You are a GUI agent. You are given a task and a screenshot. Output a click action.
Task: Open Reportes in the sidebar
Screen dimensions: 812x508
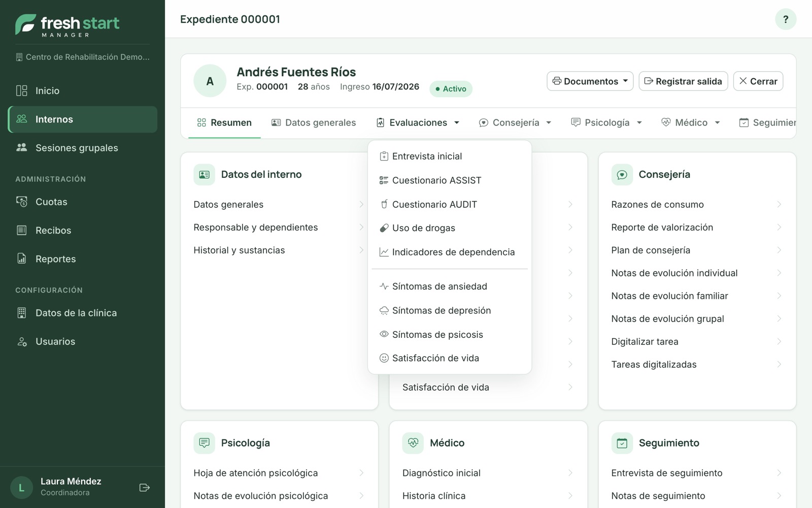coord(82,259)
